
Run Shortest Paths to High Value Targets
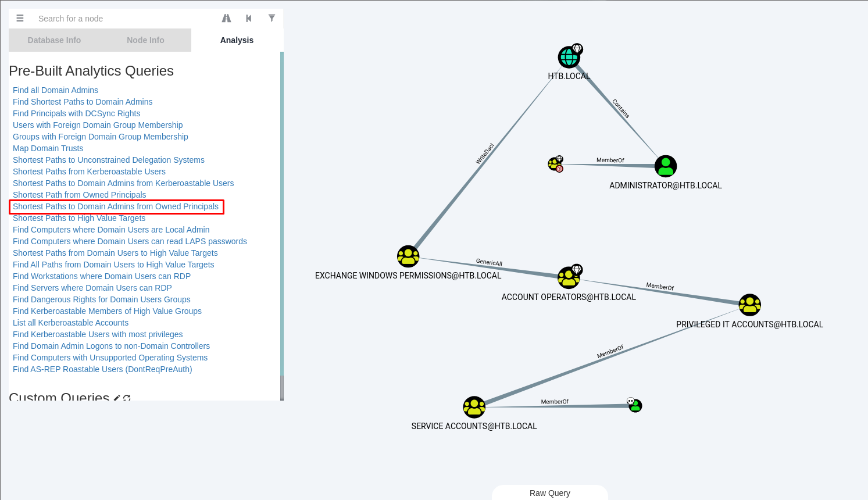click(79, 218)
